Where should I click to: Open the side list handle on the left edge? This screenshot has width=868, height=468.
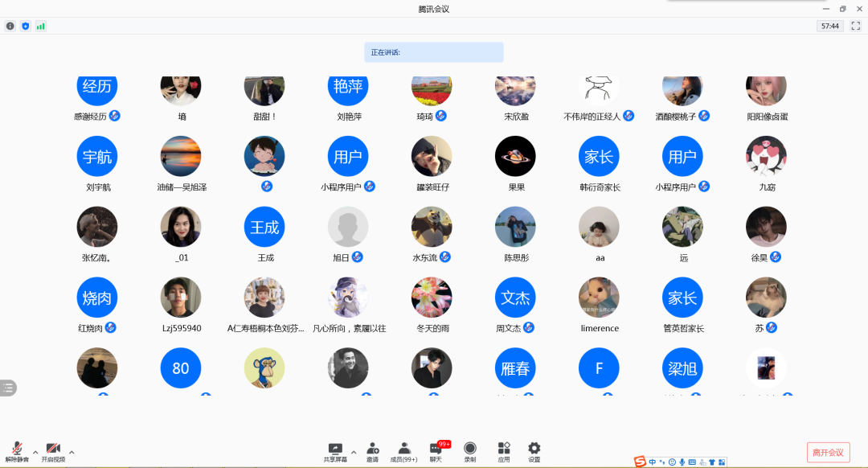[8, 388]
